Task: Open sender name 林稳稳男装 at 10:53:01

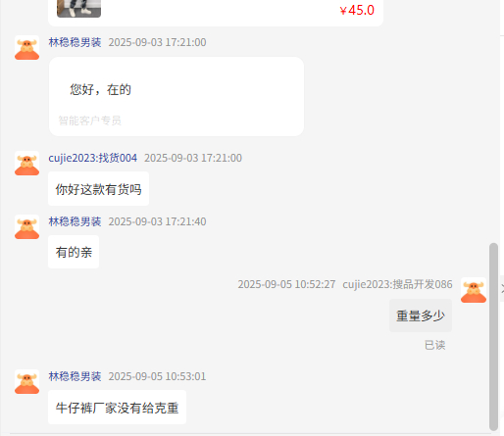Action: click(75, 376)
